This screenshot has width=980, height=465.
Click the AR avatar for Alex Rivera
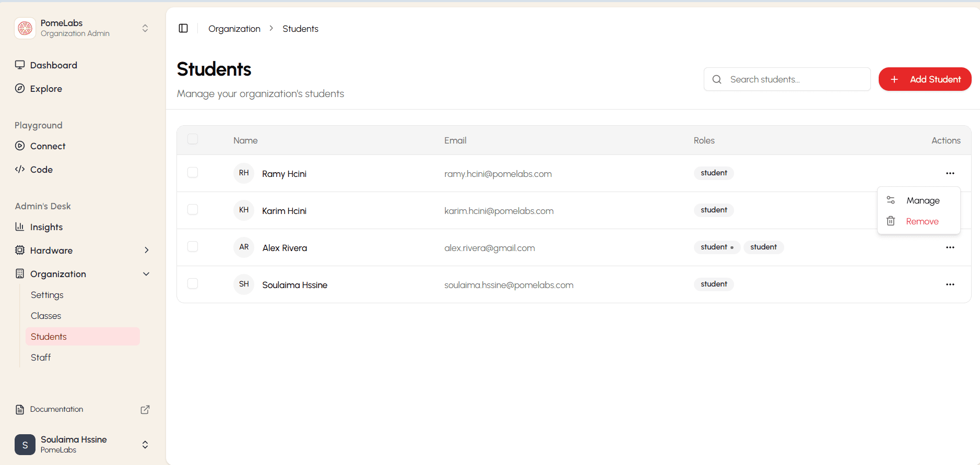(x=244, y=247)
